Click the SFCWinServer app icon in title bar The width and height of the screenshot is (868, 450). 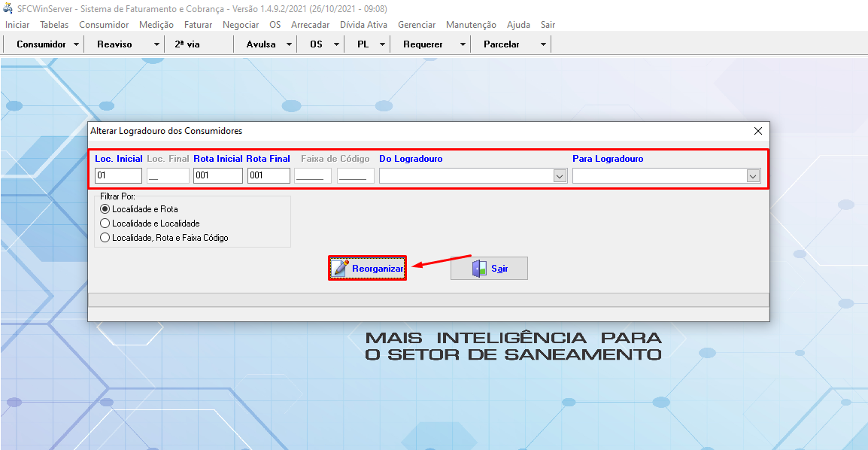pos(8,9)
